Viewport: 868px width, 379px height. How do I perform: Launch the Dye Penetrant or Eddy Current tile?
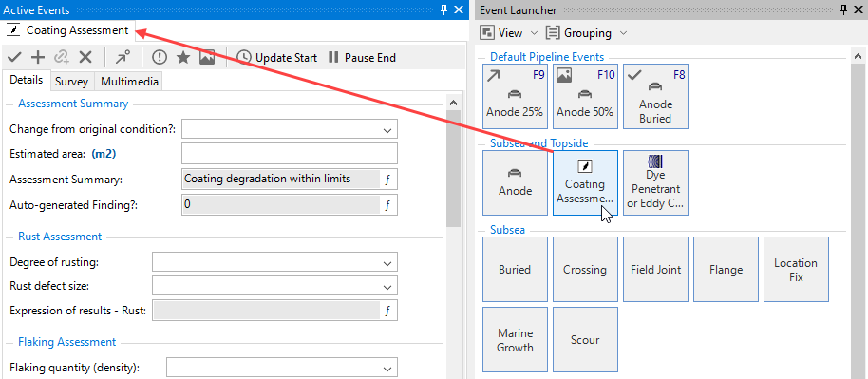655,182
